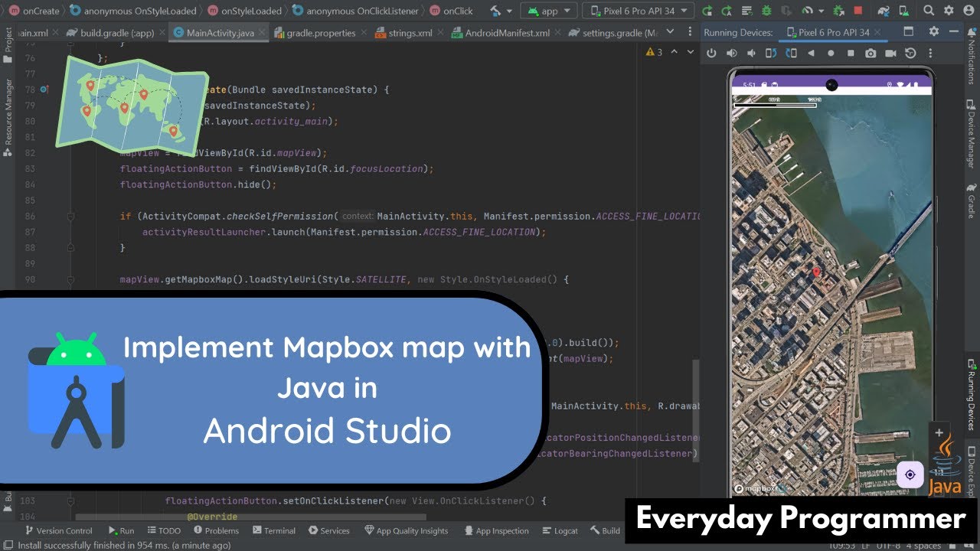This screenshot has width=980, height=551.
Task: Click the anonymous OnClickListener breadcrumb
Action: (x=354, y=11)
